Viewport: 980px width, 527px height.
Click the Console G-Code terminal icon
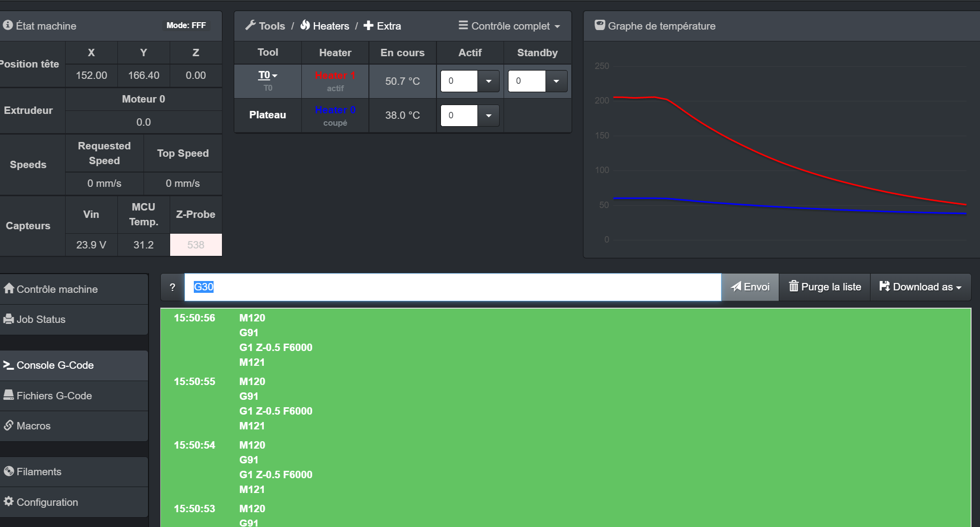click(x=9, y=365)
